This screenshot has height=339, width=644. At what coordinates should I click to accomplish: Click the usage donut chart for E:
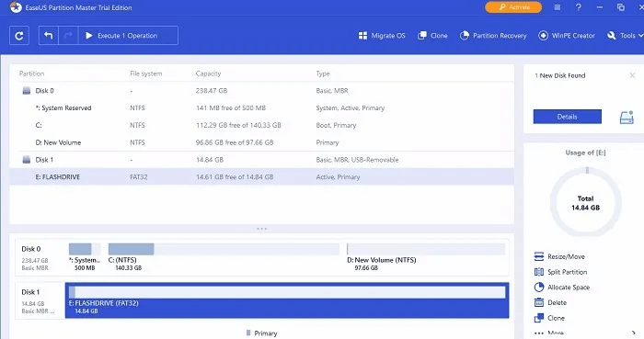586,202
